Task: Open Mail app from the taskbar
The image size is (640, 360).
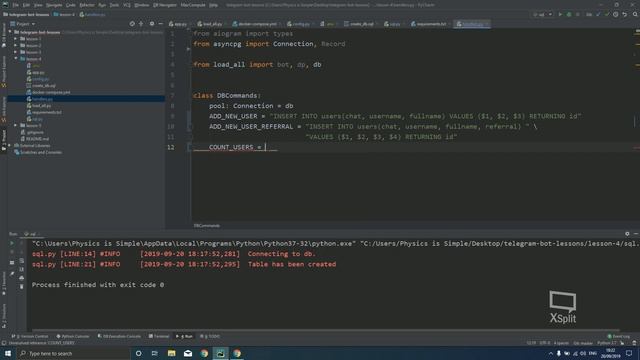Action: pos(188,353)
